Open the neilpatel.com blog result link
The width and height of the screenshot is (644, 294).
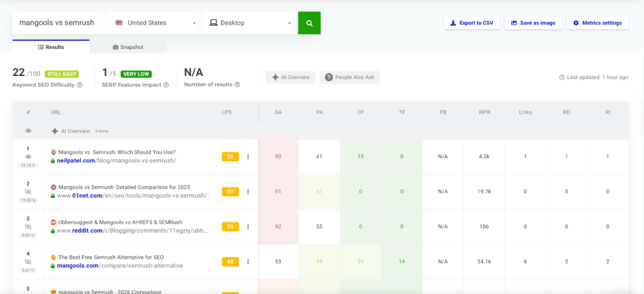point(116,160)
